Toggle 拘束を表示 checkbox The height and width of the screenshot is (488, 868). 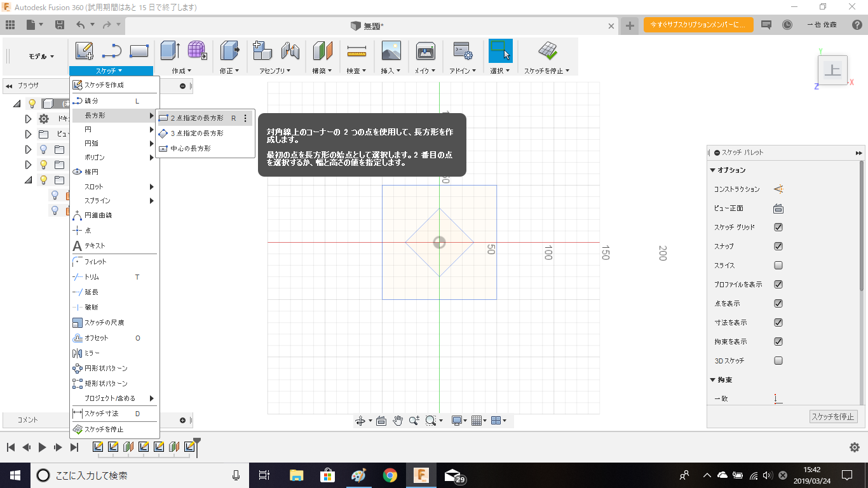pos(778,342)
